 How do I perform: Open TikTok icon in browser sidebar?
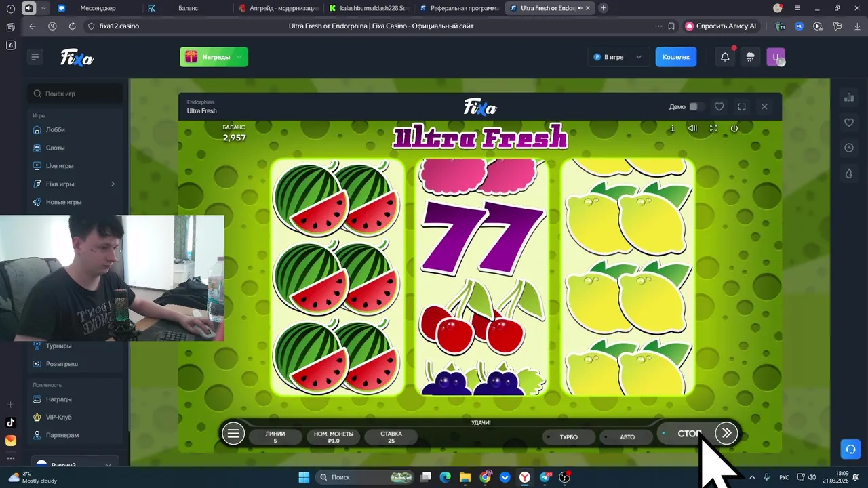(x=10, y=422)
